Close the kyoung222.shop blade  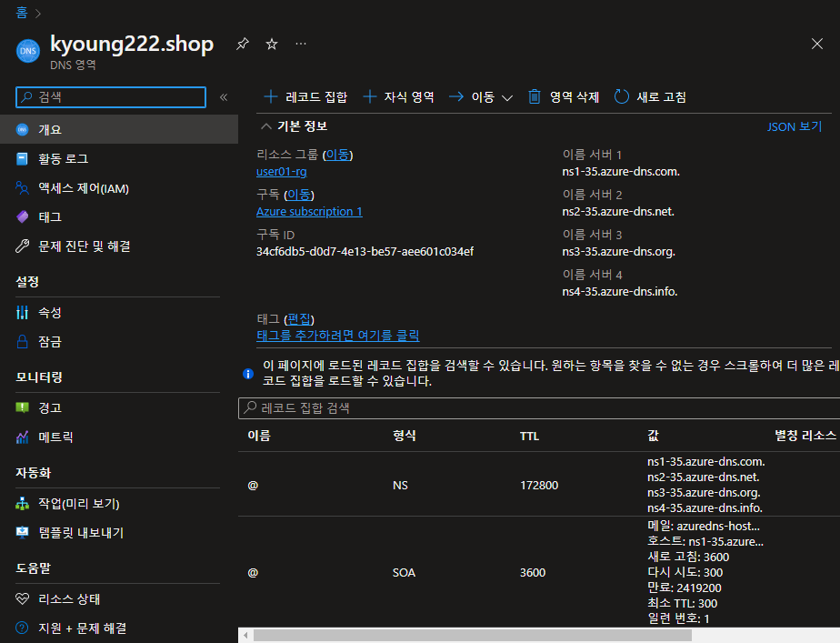click(x=817, y=44)
